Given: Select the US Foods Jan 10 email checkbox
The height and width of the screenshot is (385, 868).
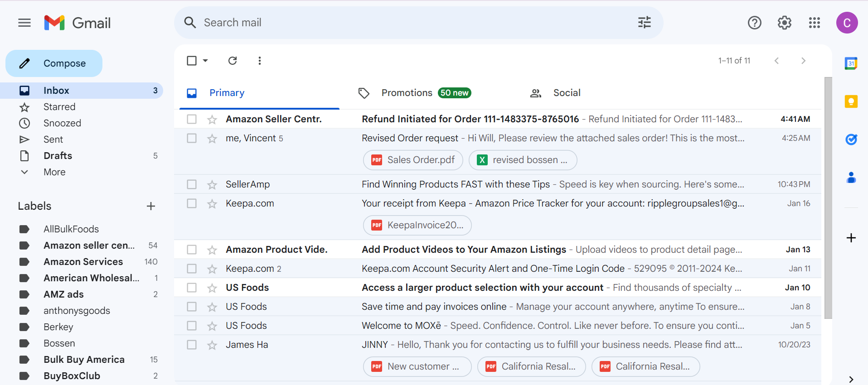Looking at the screenshot, I should tap(192, 288).
